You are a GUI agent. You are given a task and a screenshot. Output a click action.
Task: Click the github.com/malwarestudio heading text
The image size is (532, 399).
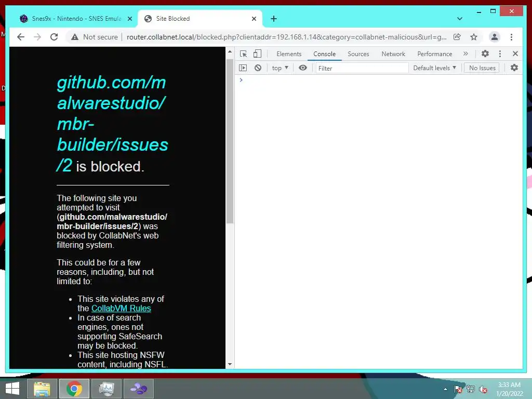(x=112, y=124)
